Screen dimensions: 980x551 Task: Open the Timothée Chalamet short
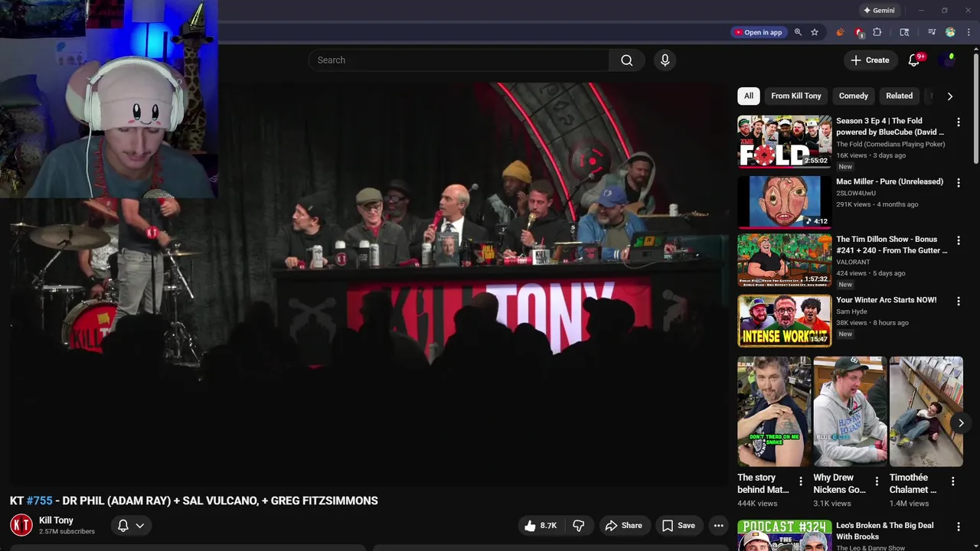pyautogui.click(x=926, y=412)
